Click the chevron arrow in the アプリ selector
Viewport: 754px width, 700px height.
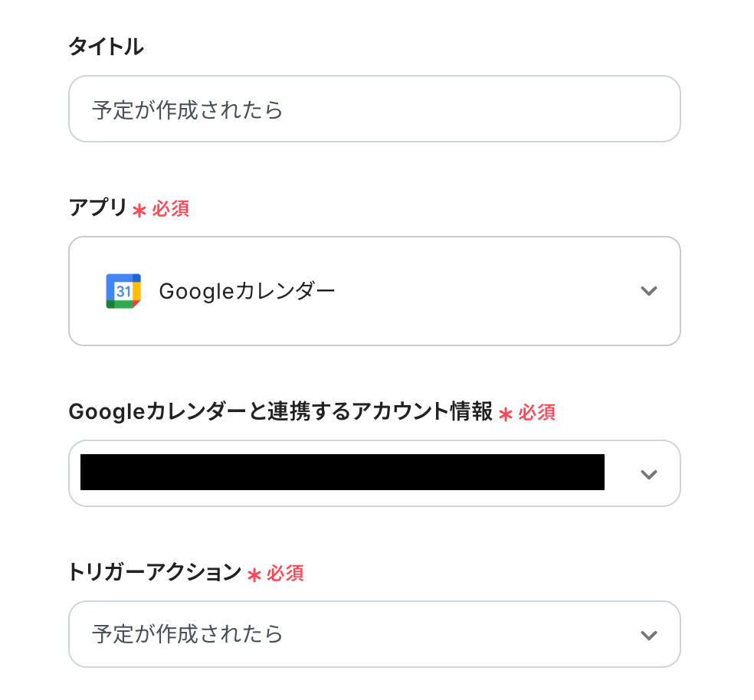coord(648,291)
